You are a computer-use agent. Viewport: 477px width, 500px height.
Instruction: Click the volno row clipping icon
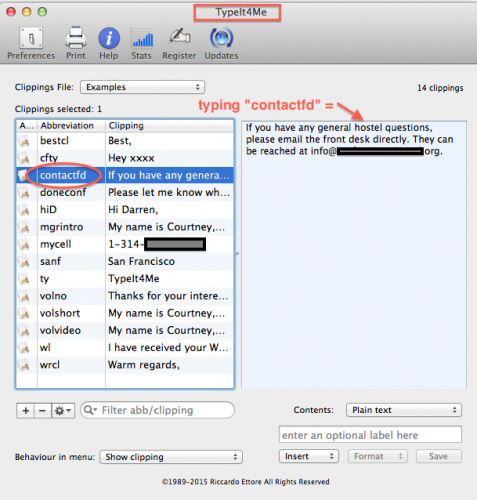[24, 296]
